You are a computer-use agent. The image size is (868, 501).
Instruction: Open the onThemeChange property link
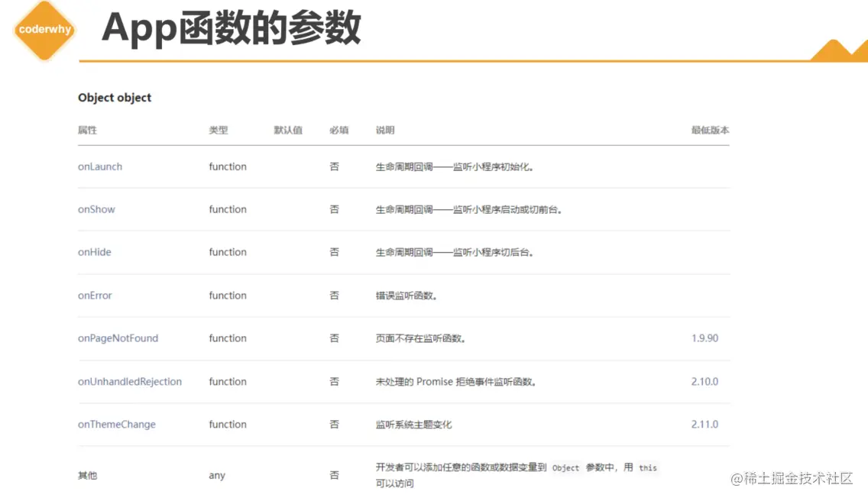coord(116,424)
